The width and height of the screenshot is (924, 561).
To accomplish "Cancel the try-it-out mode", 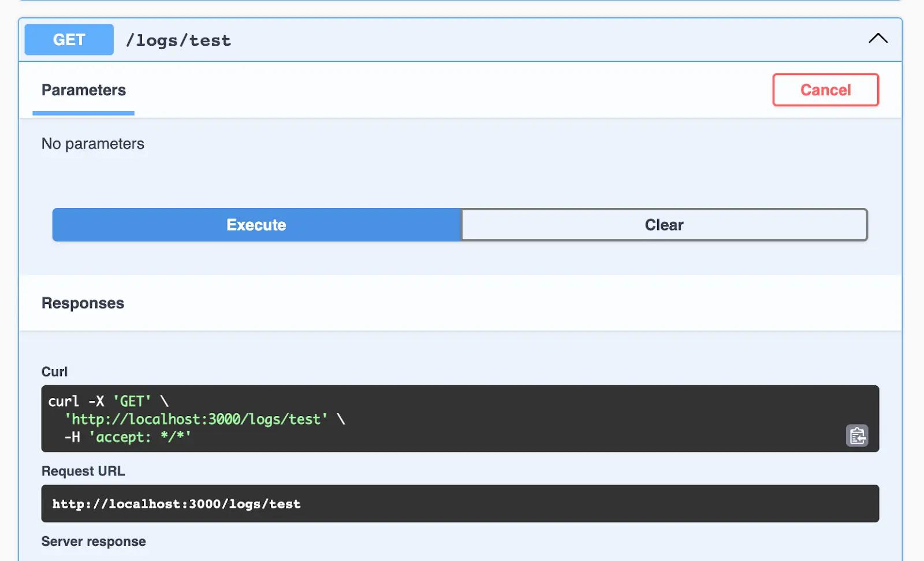I will pyautogui.click(x=825, y=90).
